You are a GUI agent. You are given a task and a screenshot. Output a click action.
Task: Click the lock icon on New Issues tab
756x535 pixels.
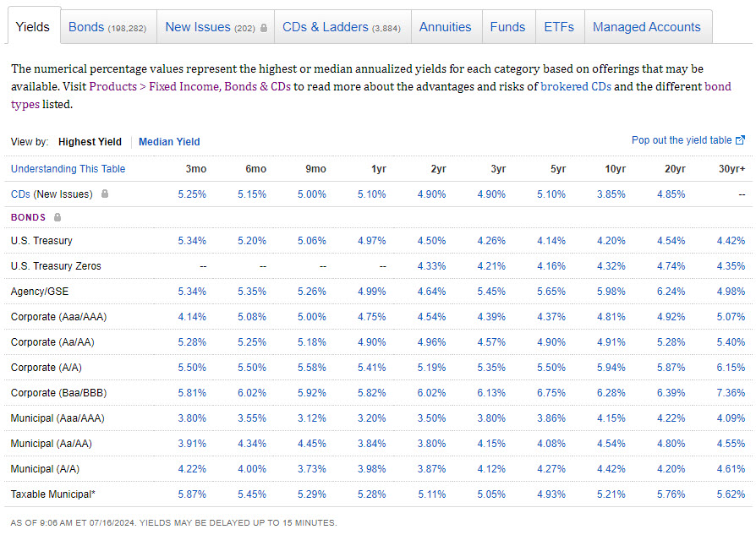pyautogui.click(x=264, y=28)
